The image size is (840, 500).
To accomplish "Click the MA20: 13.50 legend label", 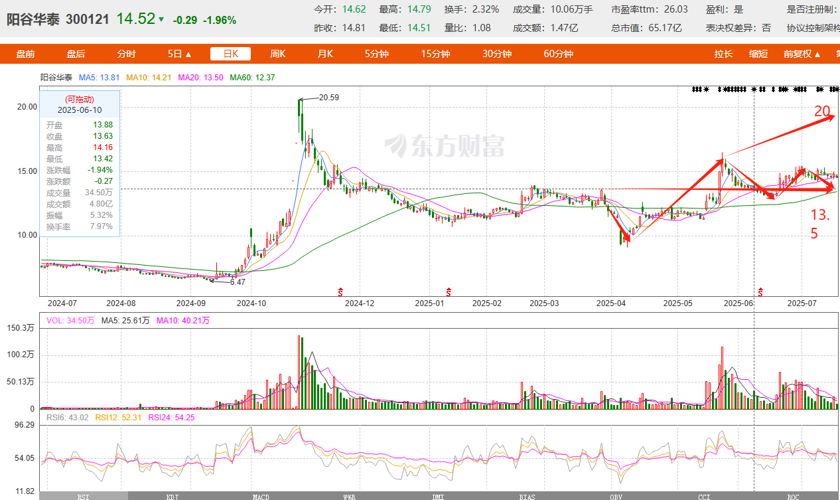I will tap(200, 77).
